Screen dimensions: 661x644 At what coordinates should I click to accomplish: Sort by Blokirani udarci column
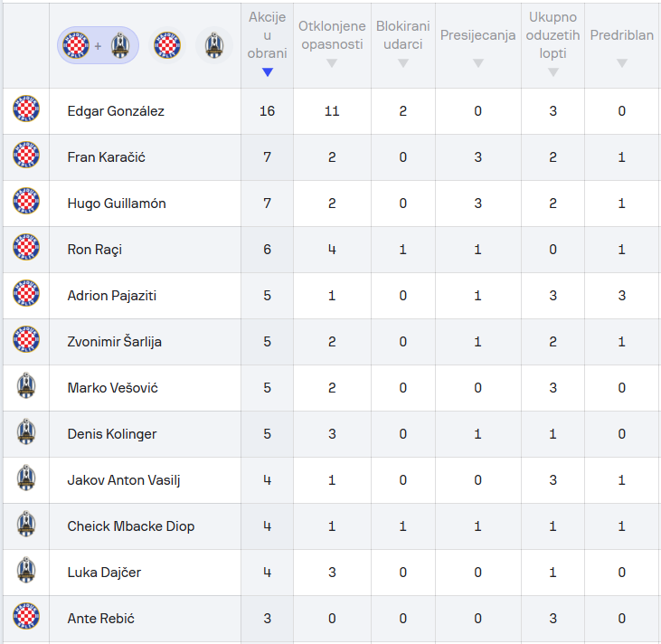[403, 44]
